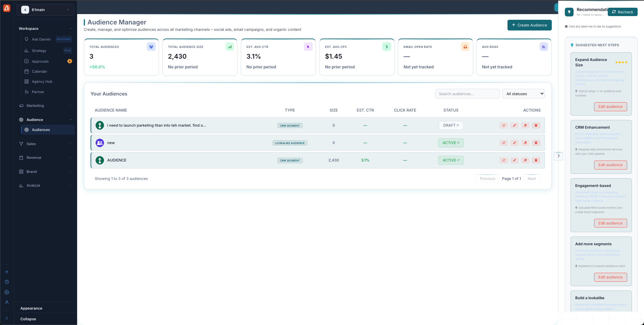Click the Est. Avg CPC dollar icon
Screen dimensions: 644x325
coord(387,47)
